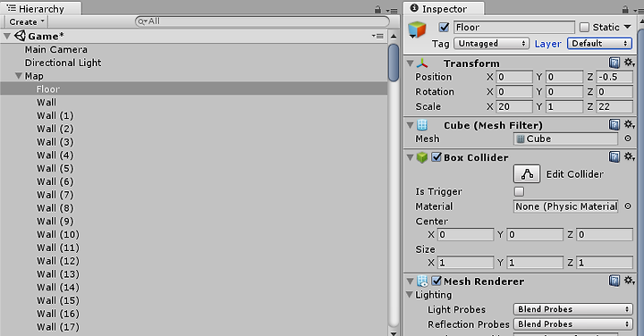This screenshot has width=644, height=336.
Task: Click the Floor GameObject cube icon
Action: coord(417,29)
